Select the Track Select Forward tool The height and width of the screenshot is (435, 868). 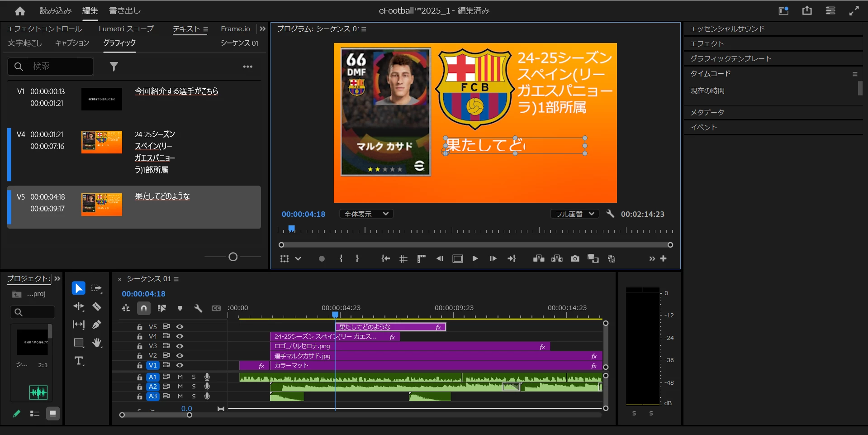[x=96, y=288]
